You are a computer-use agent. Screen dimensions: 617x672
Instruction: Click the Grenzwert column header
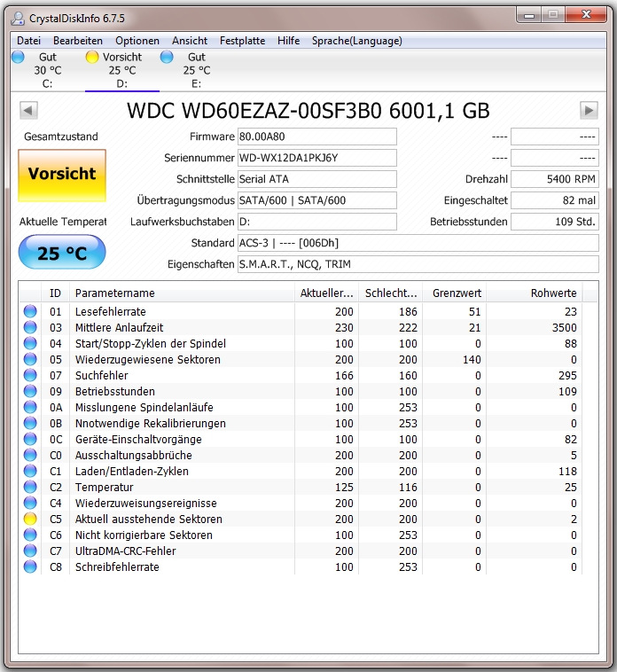tap(454, 293)
